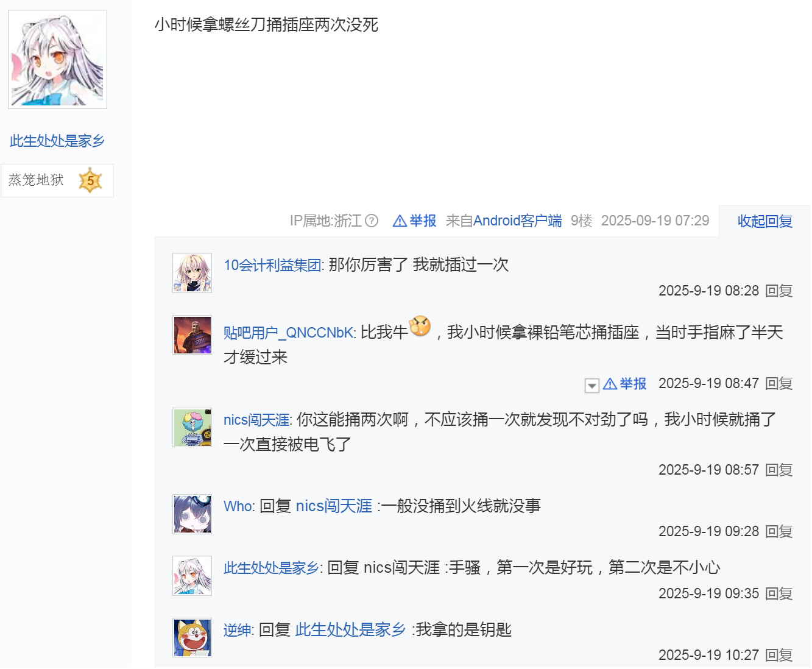
Task: Open the 此生处处是家乡 username link under the avatar
Action: click(x=57, y=141)
